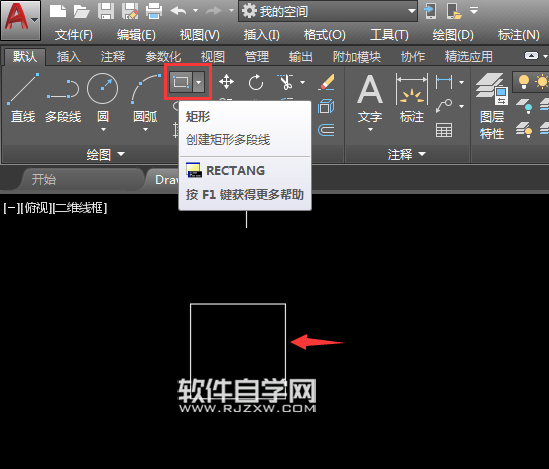Switch to the 插入 ribbon tab

point(69,56)
